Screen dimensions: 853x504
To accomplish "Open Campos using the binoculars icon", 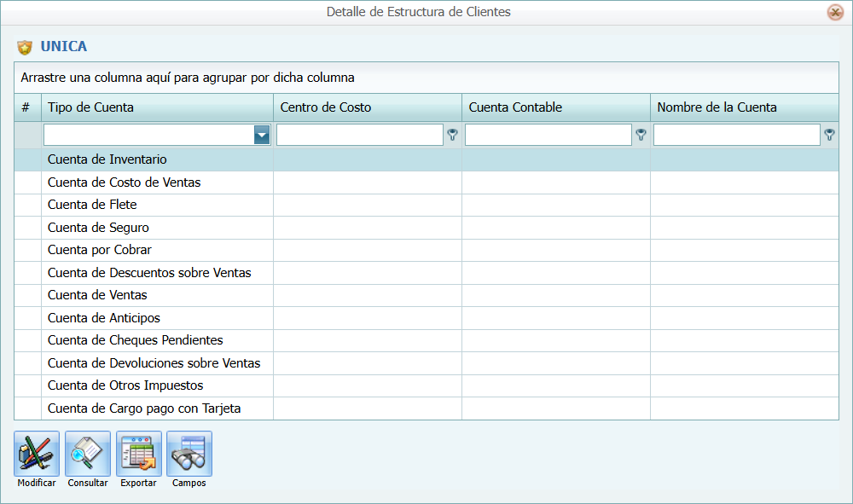I will (x=189, y=452).
